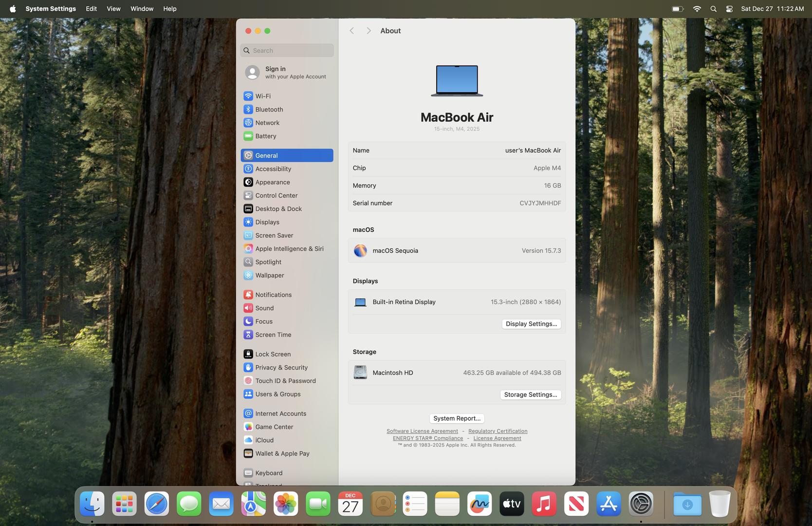
Task: Open Privacy & Security settings
Action: (x=281, y=368)
